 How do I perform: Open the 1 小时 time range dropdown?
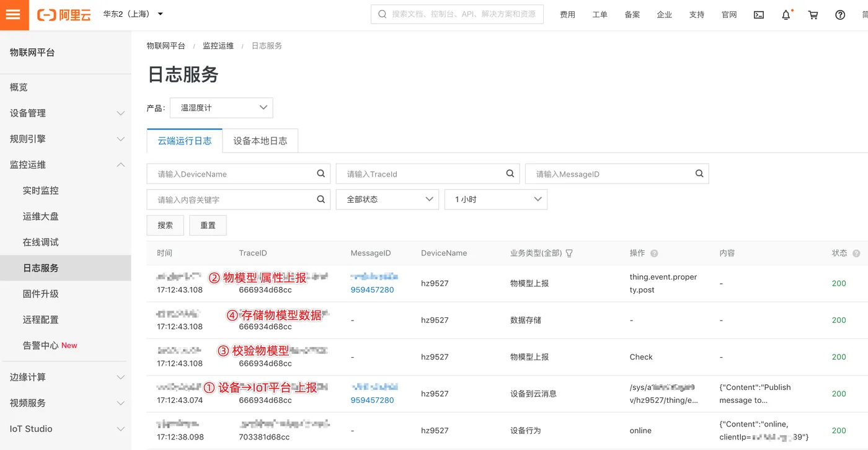coord(496,199)
